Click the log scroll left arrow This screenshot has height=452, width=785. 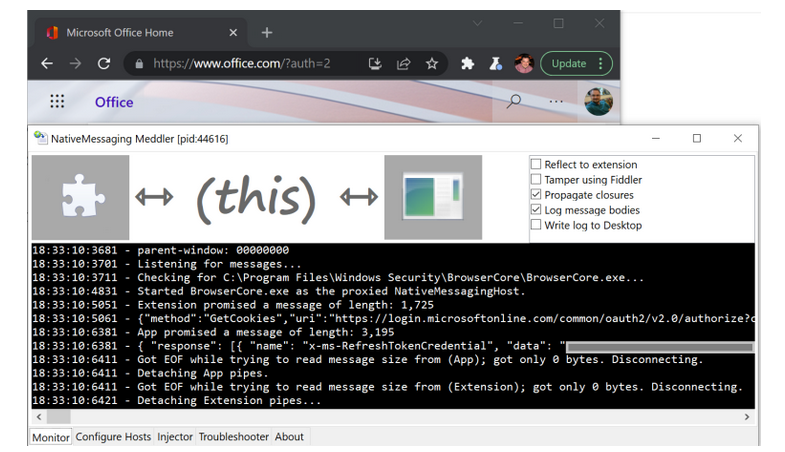point(39,416)
